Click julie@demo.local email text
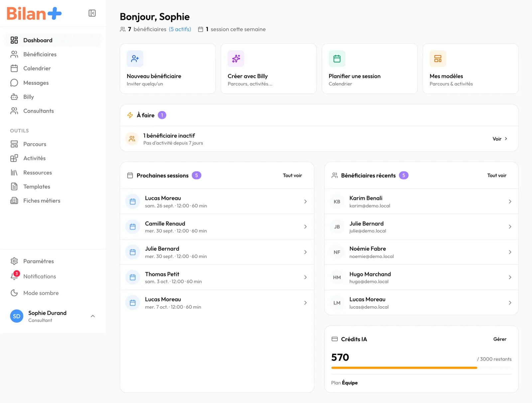The height and width of the screenshot is (403, 532). [x=367, y=231]
